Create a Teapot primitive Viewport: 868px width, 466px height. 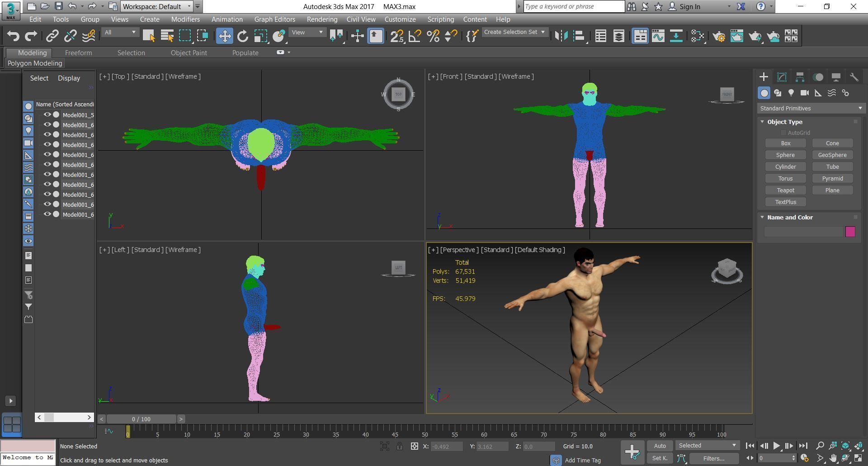tap(786, 190)
